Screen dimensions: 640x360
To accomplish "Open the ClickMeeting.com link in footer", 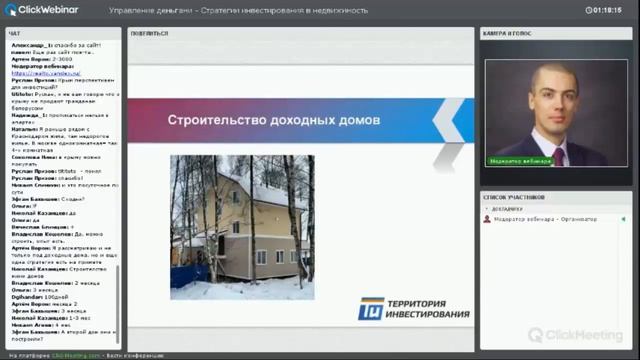I will [76, 356].
